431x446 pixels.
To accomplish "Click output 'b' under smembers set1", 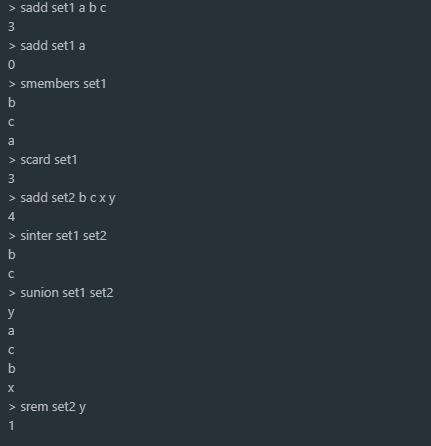I will 12,103.
